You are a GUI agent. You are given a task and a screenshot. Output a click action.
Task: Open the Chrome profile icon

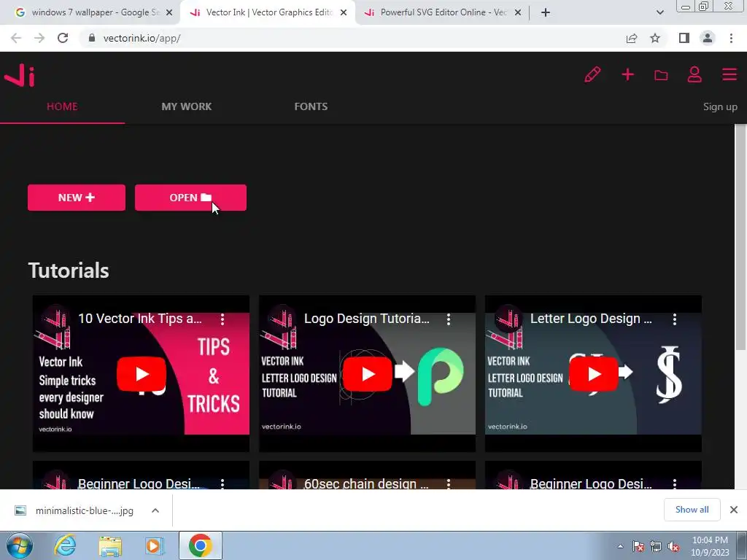pos(708,38)
